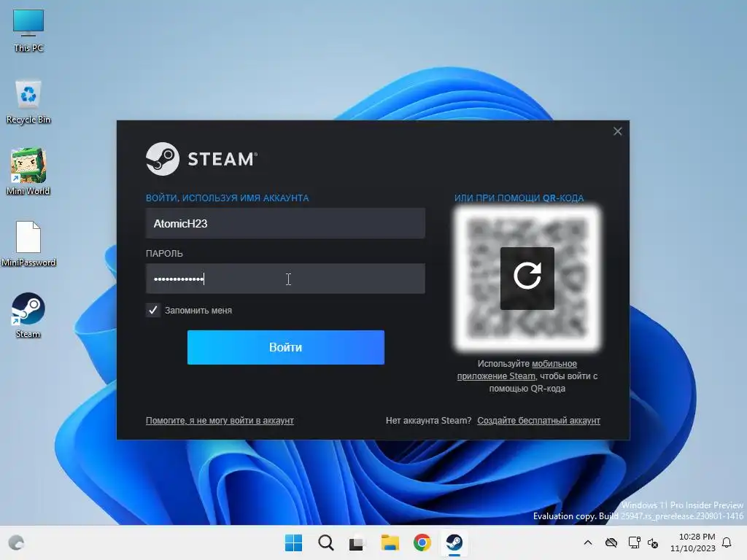Show hidden system tray icons
747x560 pixels.
[x=588, y=542]
